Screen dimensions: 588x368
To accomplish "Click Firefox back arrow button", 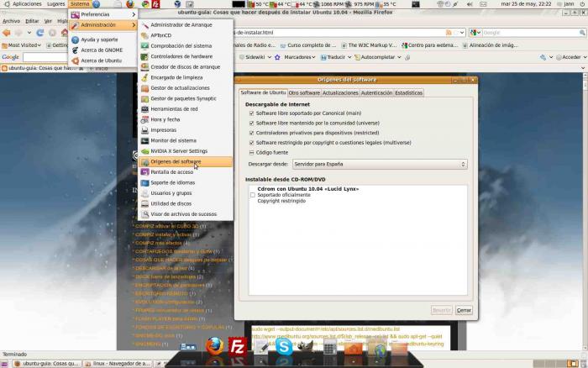I will pyautogui.click(x=7, y=33).
